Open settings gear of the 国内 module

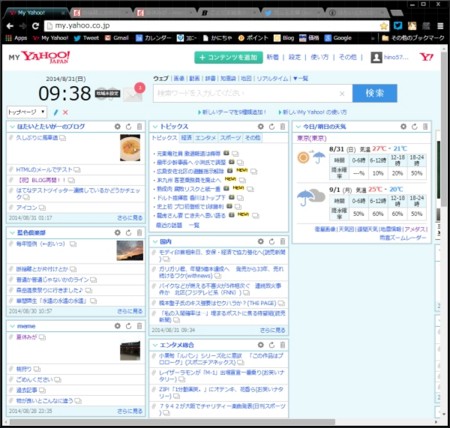[261, 241]
